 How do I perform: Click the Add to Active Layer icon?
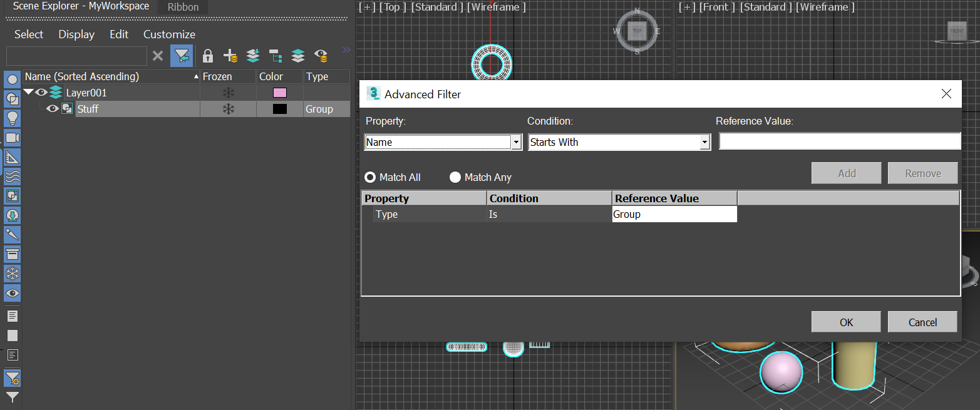coord(253,56)
